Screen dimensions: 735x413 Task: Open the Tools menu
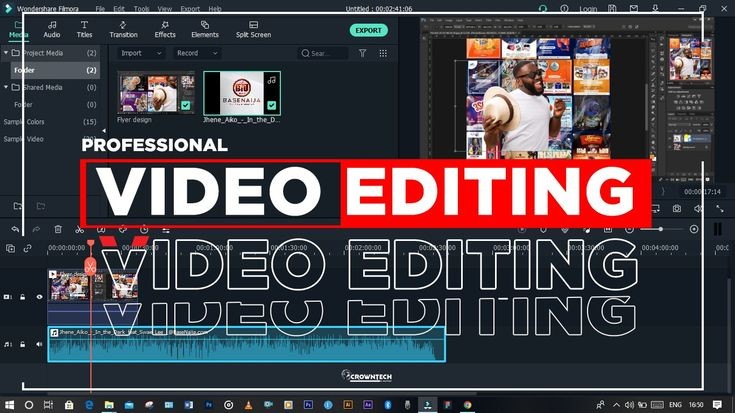coord(141,8)
